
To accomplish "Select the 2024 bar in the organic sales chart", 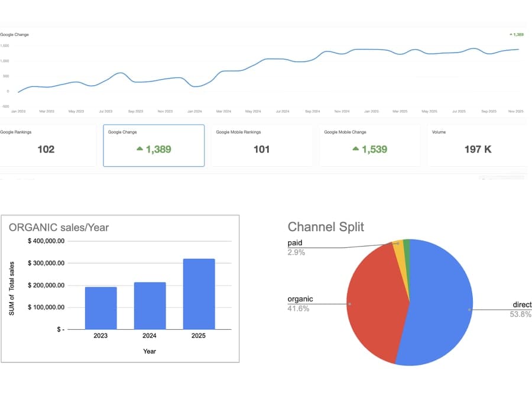I will tap(150, 306).
